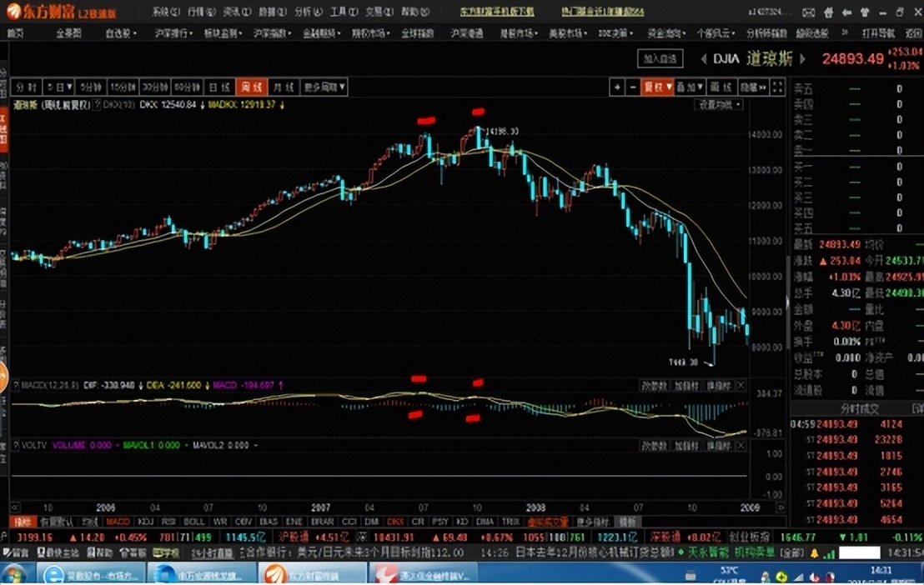Open the 东方财富终端 taskbar icon
This screenshot has width=924, height=585.
point(275,574)
